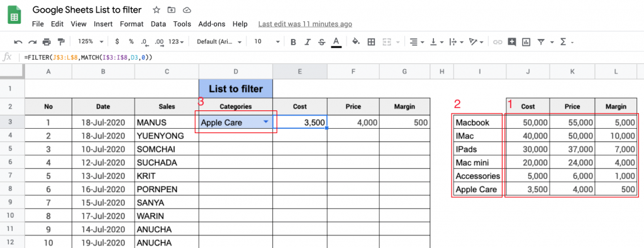Star this spreadsheet document
644x248 pixels.
click(157, 10)
